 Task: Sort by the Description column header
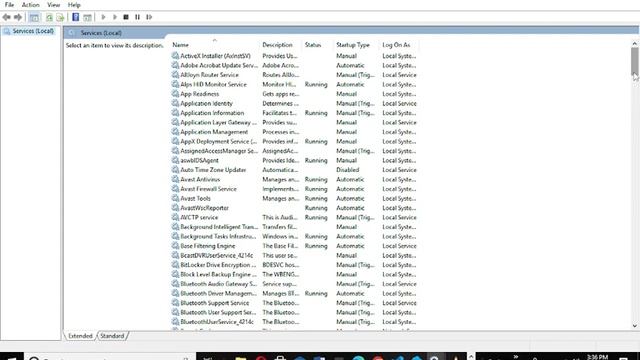[x=281, y=45]
